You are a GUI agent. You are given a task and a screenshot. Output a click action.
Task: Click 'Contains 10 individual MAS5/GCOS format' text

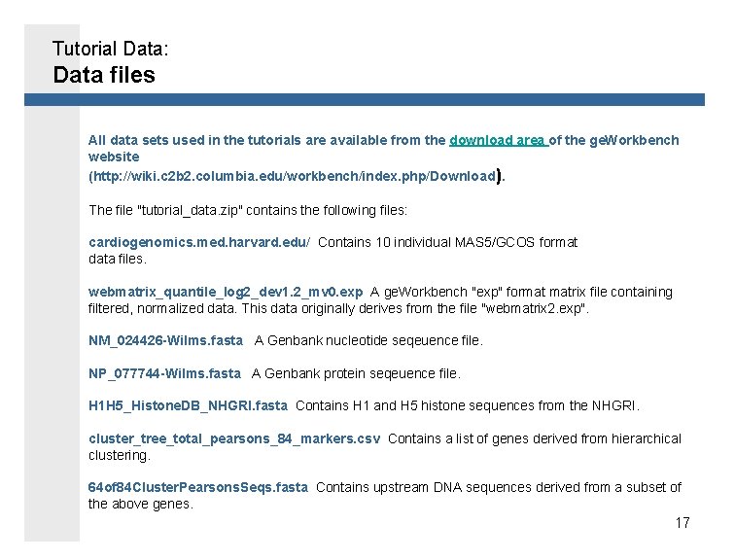[x=447, y=242]
